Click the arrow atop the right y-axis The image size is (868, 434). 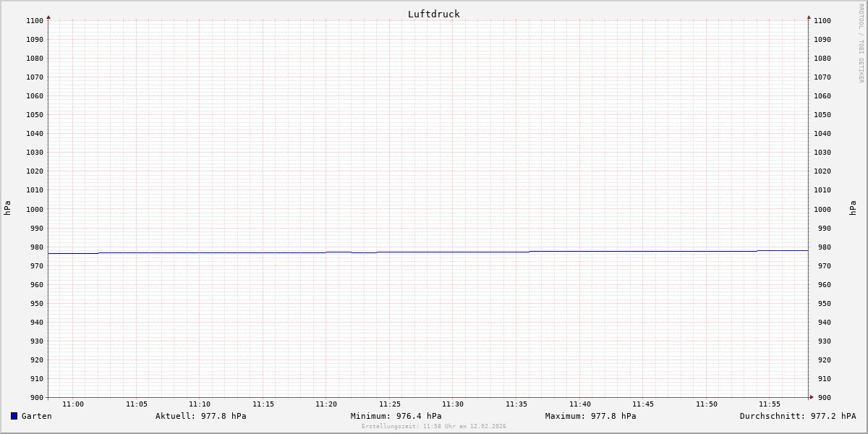(809, 17)
